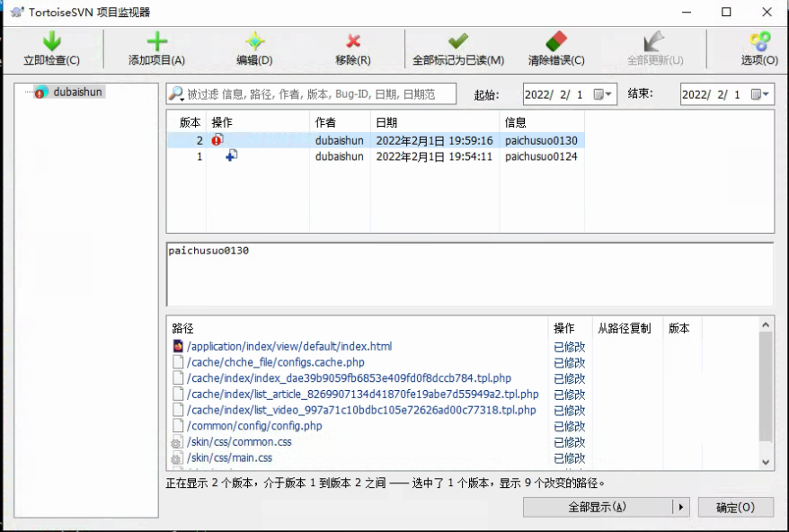Image resolution: width=789 pixels, height=532 pixels.
Task: Click the 清除错误 eraser icon
Action: (x=556, y=41)
